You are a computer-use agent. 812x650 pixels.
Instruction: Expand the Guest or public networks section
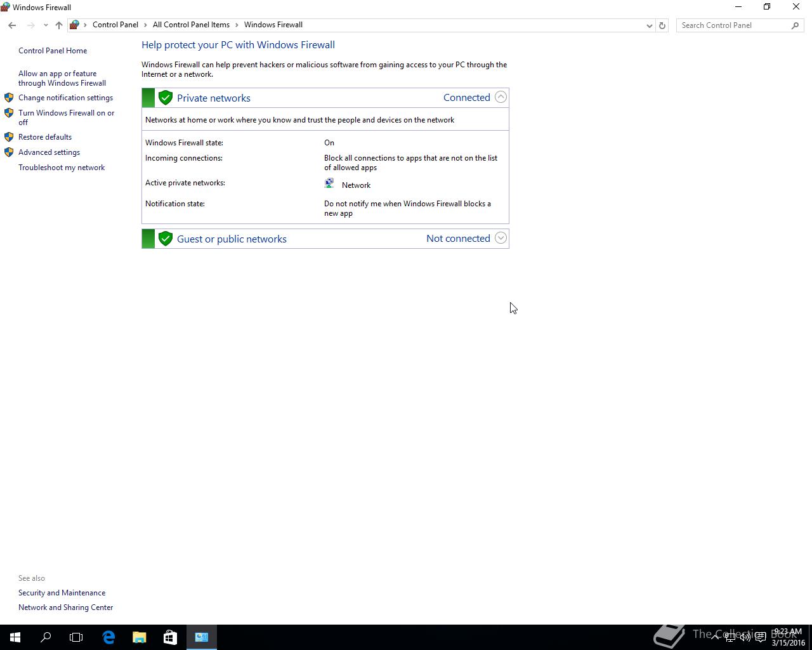[x=501, y=238]
